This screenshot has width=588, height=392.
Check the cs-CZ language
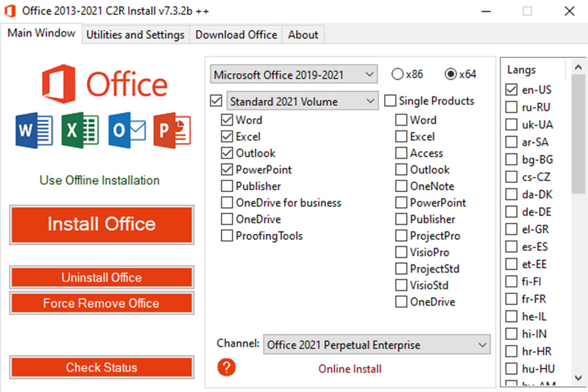511,176
